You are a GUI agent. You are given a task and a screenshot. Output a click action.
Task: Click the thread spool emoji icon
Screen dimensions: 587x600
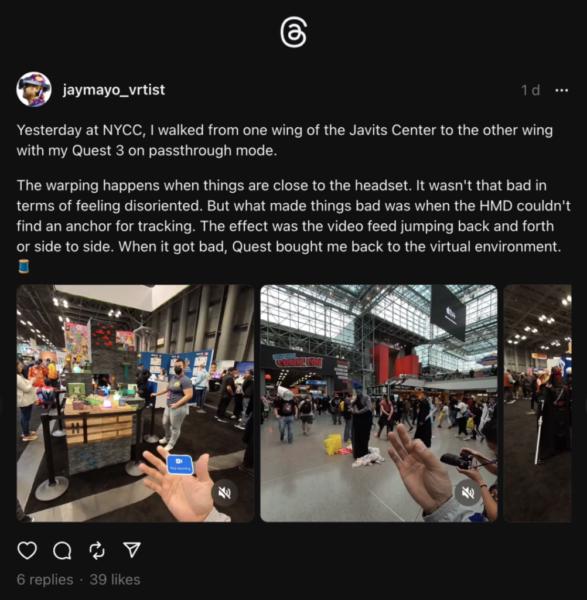(x=24, y=266)
